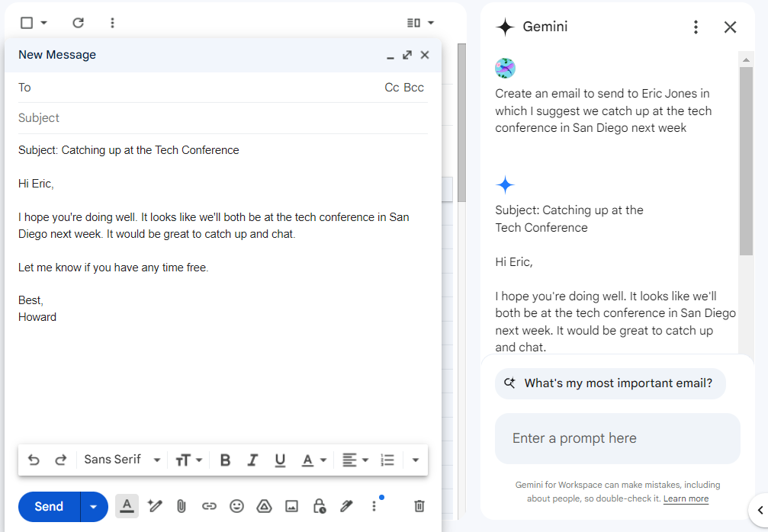768x532 pixels.
Task: Discard draft with the trash icon
Action: pyautogui.click(x=419, y=506)
